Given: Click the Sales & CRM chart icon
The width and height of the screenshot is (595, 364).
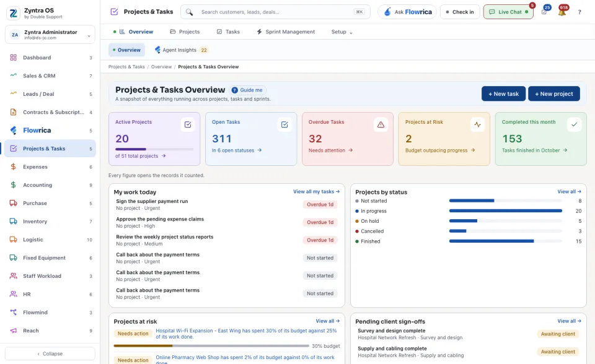Looking at the screenshot, I should point(13,76).
